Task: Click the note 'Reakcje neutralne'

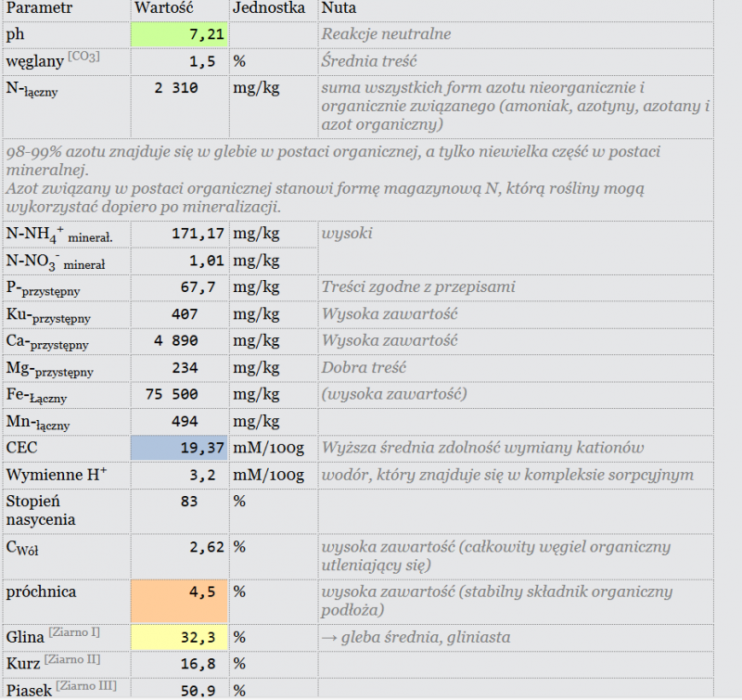Action: click(386, 34)
